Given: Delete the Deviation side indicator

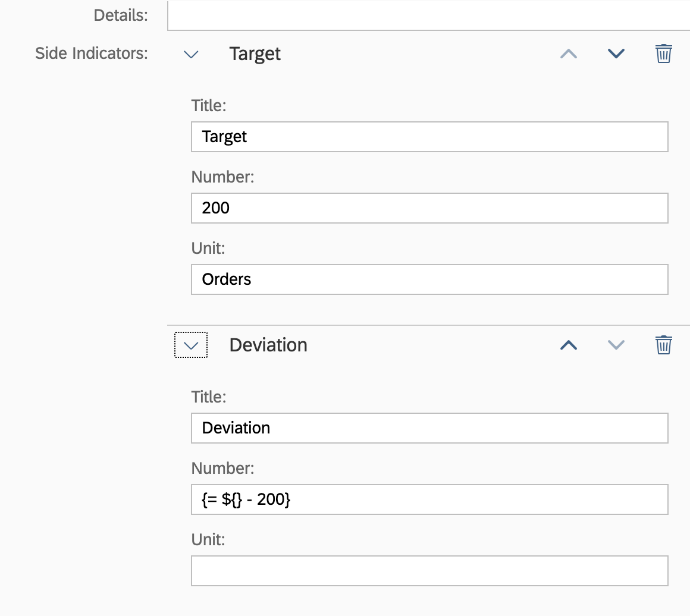Looking at the screenshot, I should (x=663, y=344).
